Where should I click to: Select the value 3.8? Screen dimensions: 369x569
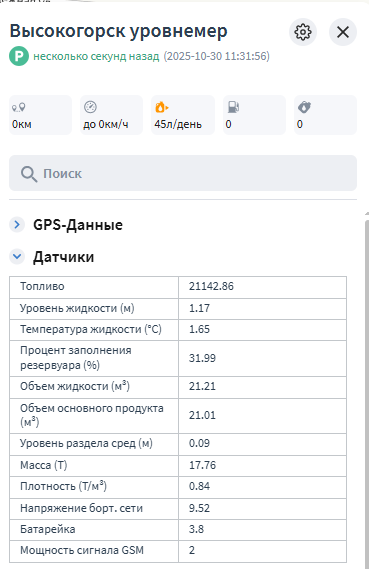coord(196,529)
